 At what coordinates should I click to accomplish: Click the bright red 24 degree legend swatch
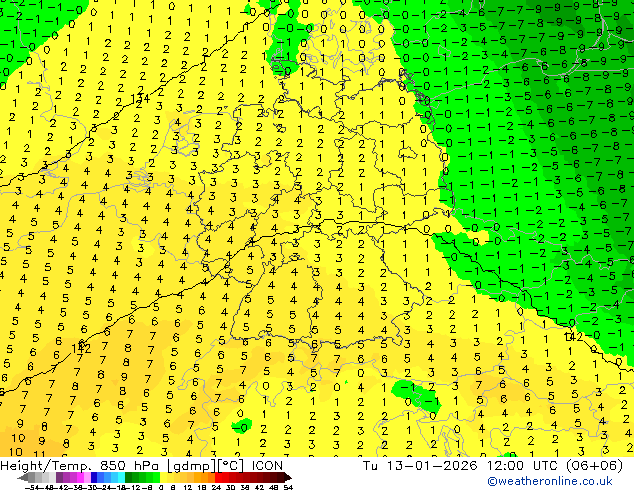tap(218, 478)
